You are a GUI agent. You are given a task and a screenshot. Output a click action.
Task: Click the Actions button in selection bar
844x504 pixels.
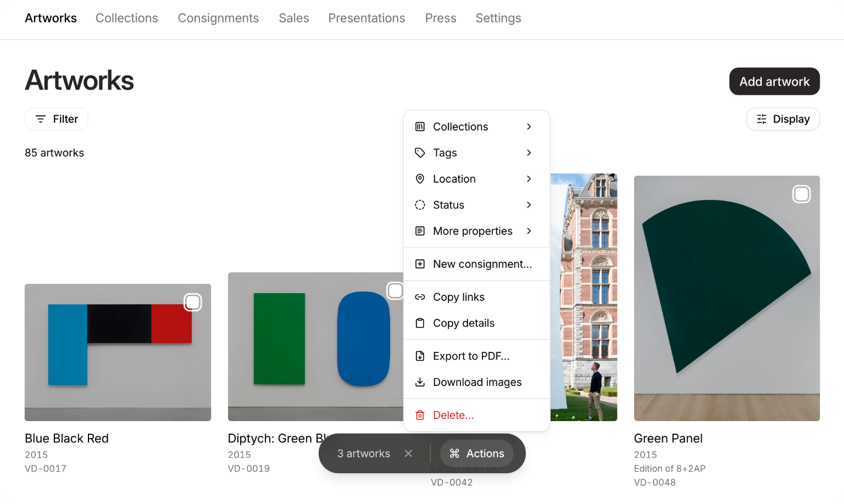(477, 453)
